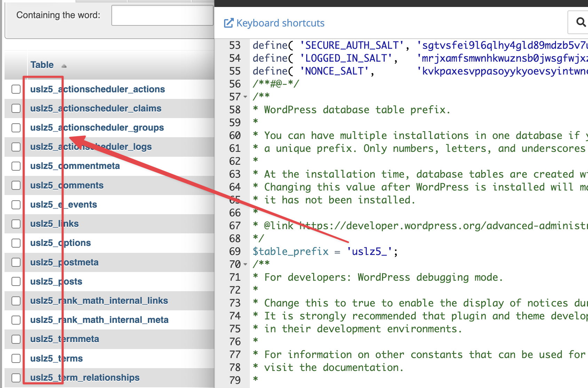
Task: Open the uslz5_posts table
Action: (56, 281)
